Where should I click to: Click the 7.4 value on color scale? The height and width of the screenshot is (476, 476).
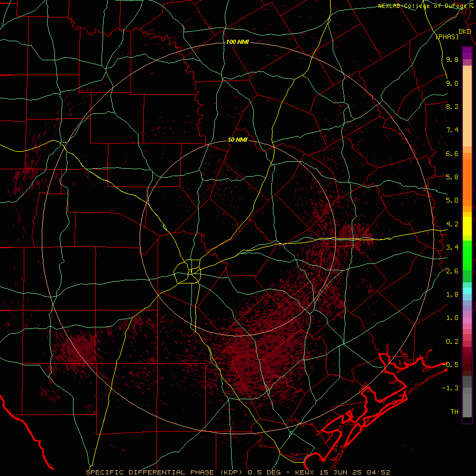click(x=452, y=130)
